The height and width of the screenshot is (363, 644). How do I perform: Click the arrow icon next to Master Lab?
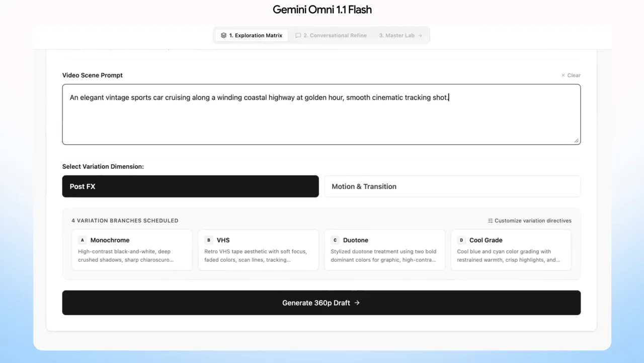420,35
